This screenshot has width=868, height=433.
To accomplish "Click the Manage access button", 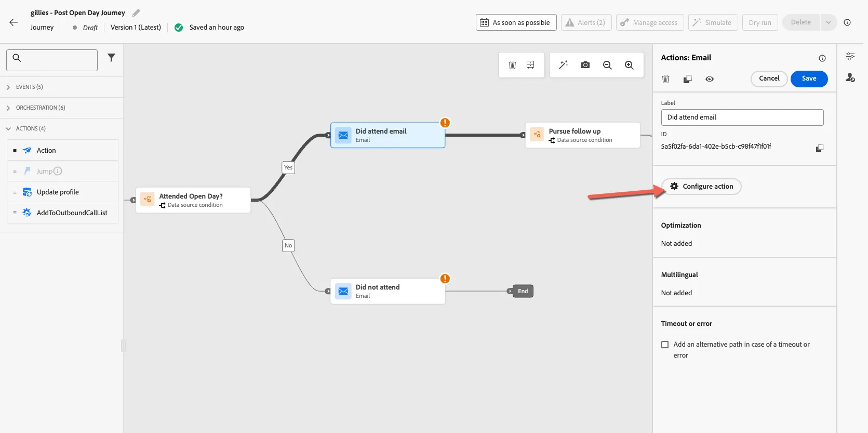I will 649,22.
